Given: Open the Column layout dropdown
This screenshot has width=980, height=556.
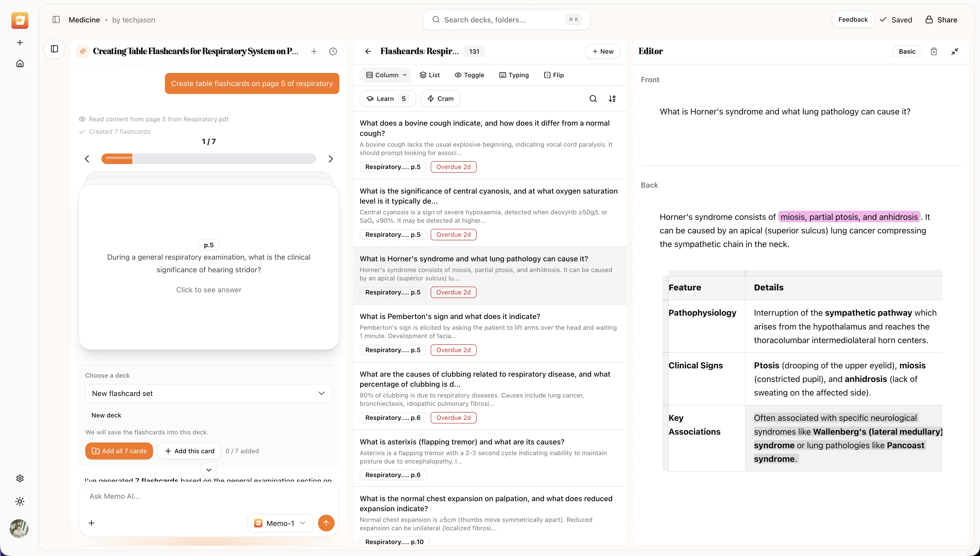Looking at the screenshot, I should (385, 75).
